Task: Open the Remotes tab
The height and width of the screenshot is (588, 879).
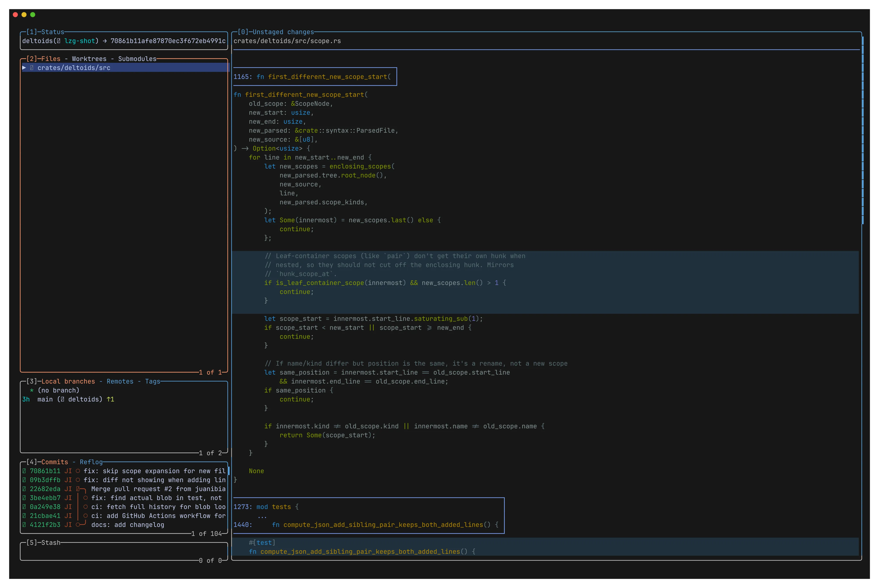Action: coord(120,381)
